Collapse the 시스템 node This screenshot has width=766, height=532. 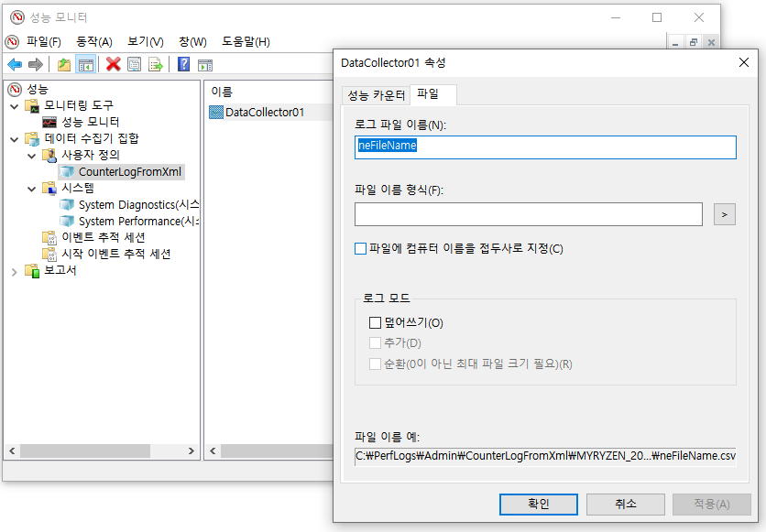(x=32, y=189)
